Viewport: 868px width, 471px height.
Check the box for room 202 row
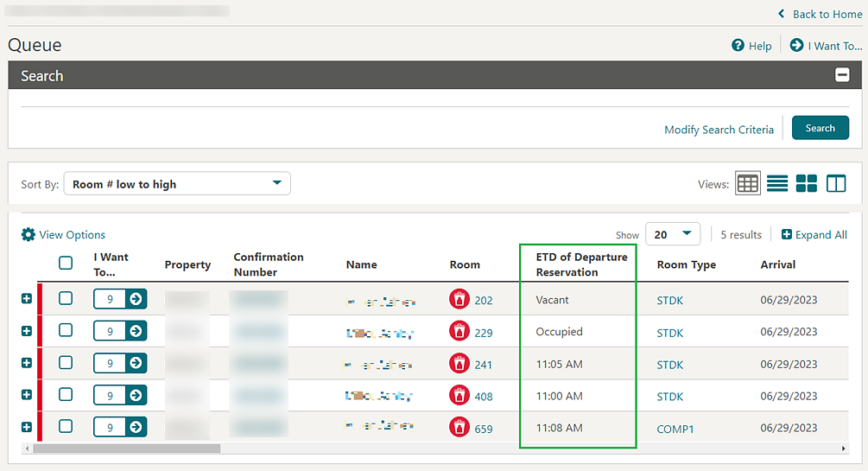pyautogui.click(x=66, y=298)
